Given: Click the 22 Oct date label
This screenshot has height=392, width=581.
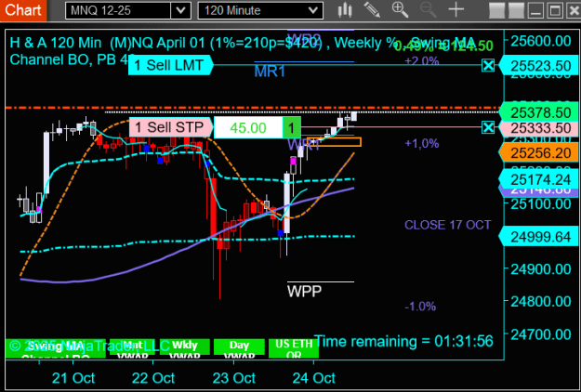Looking at the screenshot, I should click(153, 378).
